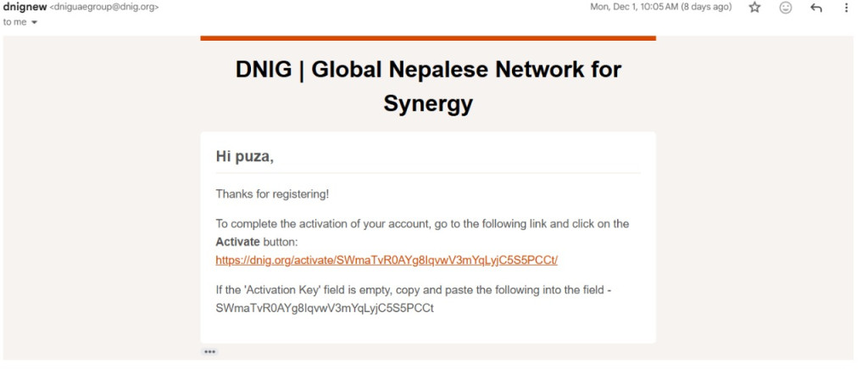Image resolution: width=868 pixels, height=369 pixels.
Task: Click the 'Hi puza,' greeting
Action: pos(245,157)
